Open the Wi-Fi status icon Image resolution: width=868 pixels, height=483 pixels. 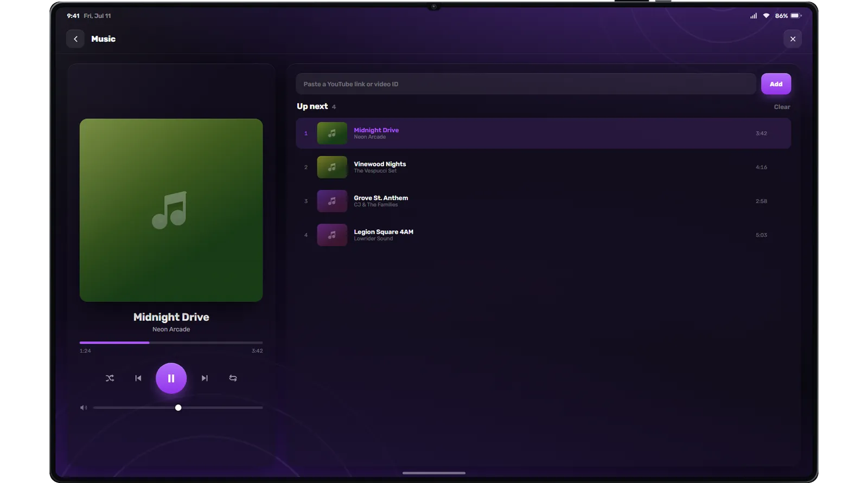point(766,16)
